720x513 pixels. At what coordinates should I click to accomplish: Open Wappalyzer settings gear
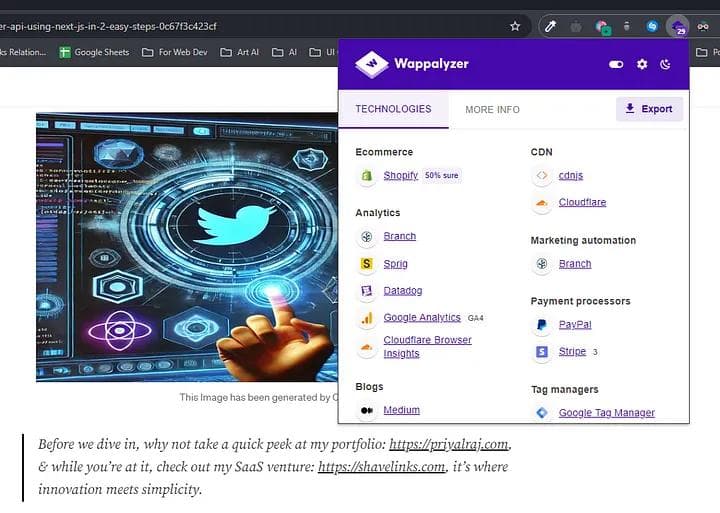[x=642, y=64]
